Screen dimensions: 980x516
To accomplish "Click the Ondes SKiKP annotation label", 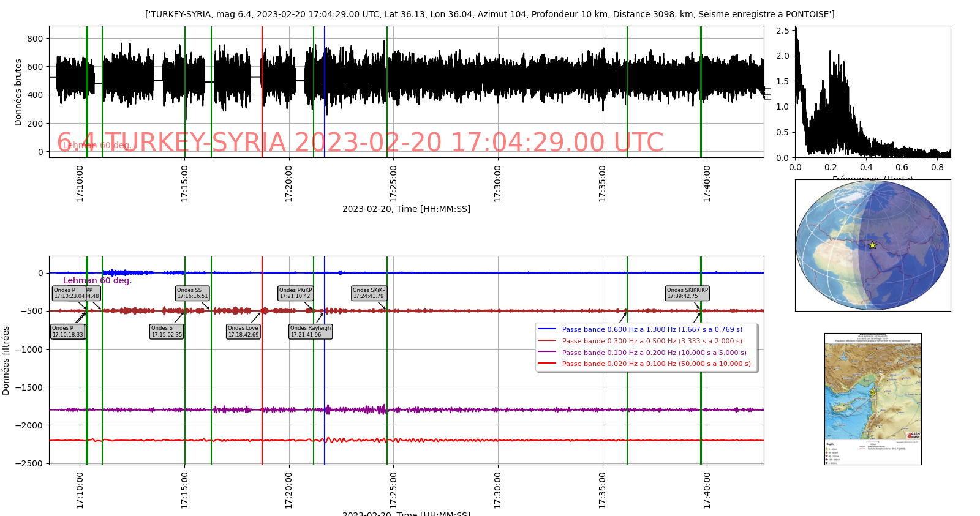I will 369,293.
